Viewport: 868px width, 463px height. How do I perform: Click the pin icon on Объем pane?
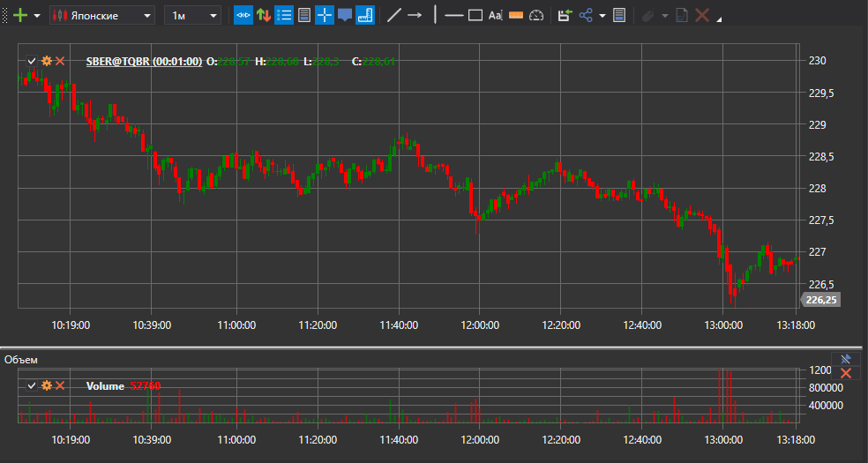[x=845, y=359]
